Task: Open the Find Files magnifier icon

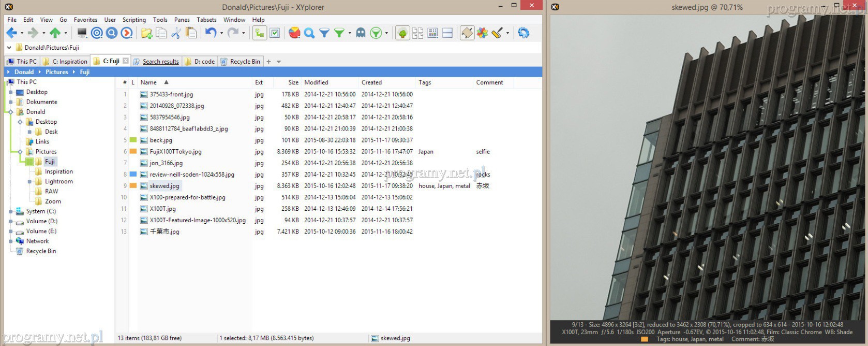Action: coord(309,33)
